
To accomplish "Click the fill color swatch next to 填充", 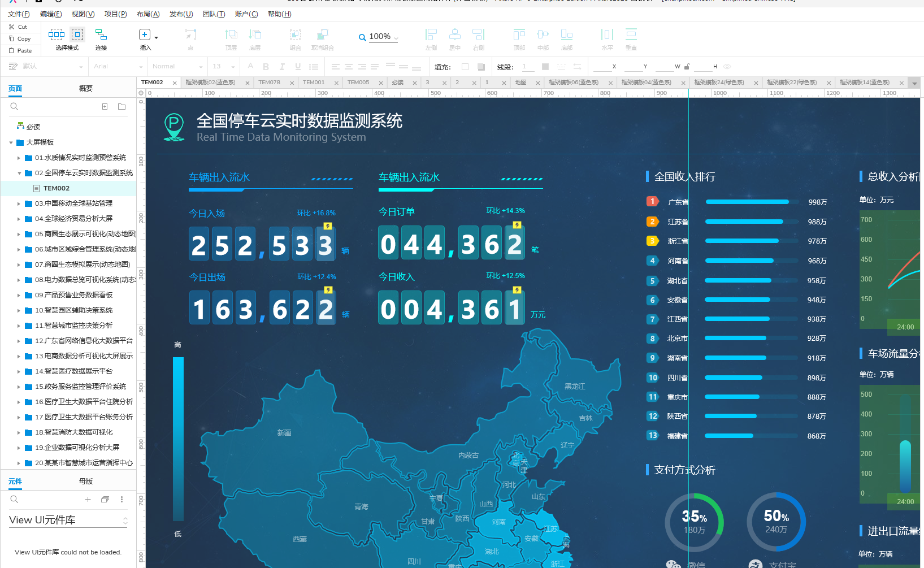I will click(x=465, y=67).
